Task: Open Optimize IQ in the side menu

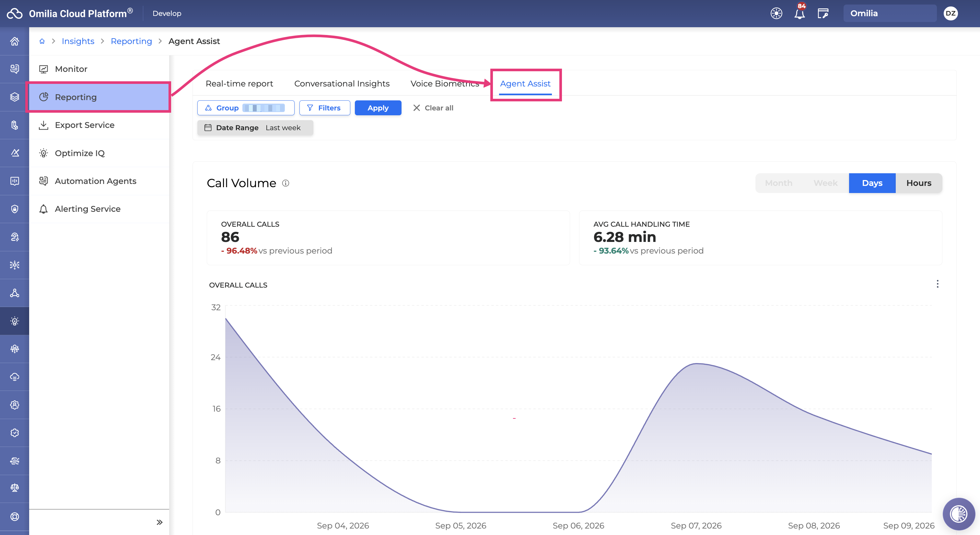Action: (x=99, y=153)
